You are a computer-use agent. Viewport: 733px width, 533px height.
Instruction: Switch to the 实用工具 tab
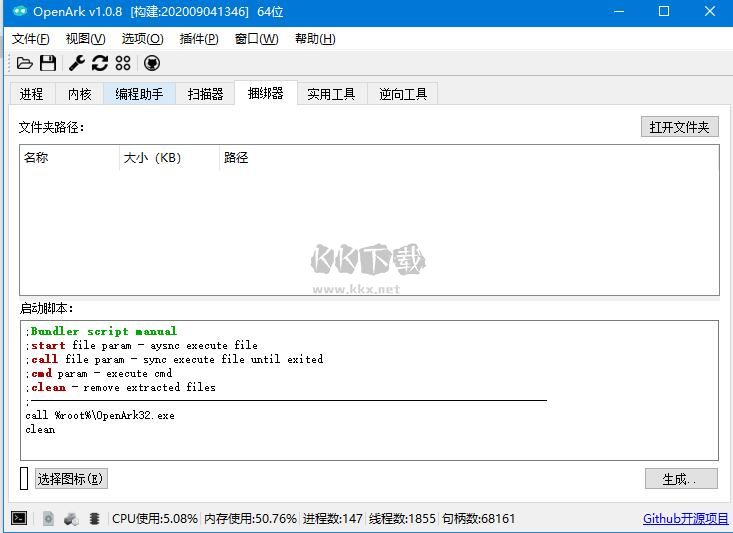331,94
